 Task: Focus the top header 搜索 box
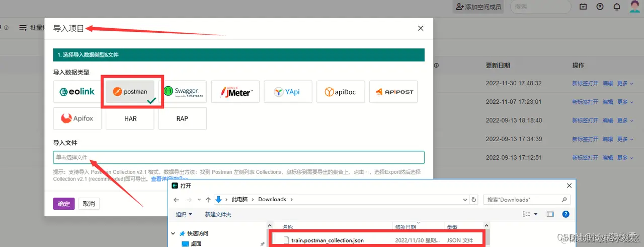(x=540, y=7)
